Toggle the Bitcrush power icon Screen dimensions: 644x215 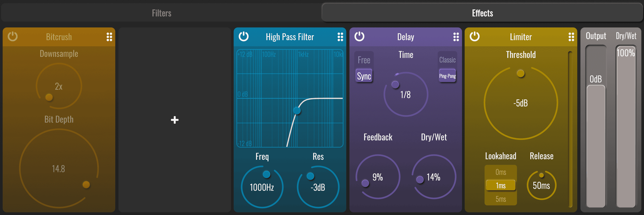[x=13, y=36]
